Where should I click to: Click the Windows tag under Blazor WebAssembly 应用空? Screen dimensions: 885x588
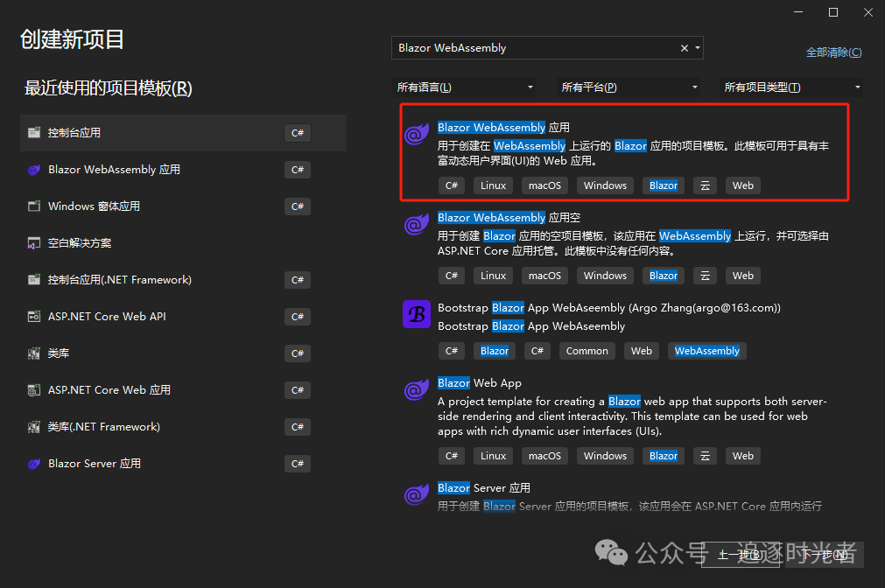coord(605,276)
